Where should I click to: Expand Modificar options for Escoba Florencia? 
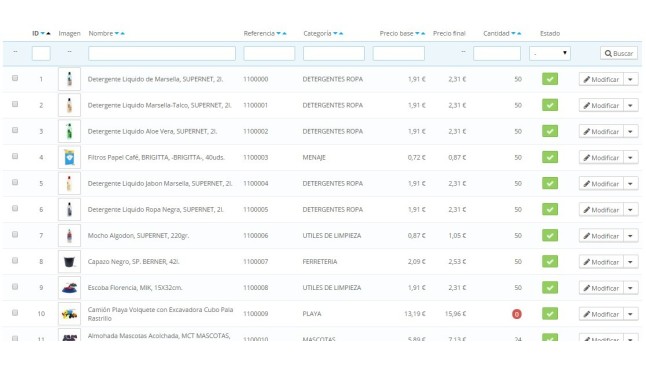631,288
